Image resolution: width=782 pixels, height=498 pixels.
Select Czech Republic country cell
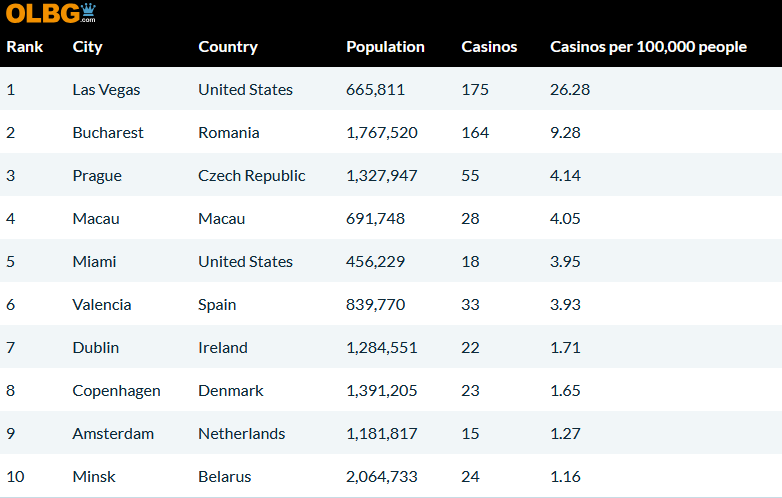pyautogui.click(x=252, y=176)
